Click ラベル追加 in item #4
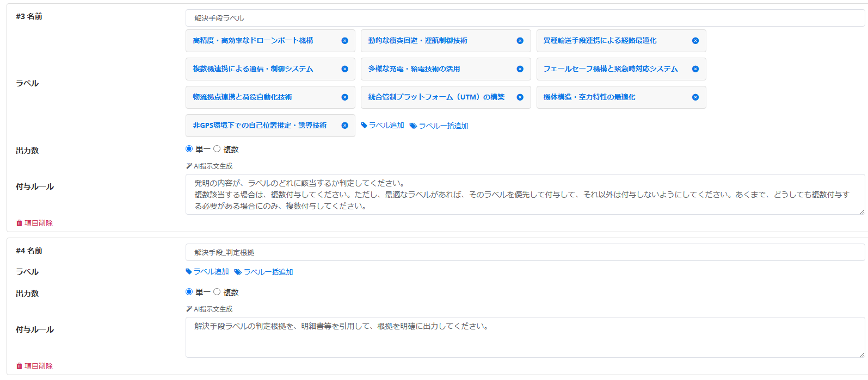The image size is (868, 380). pyautogui.click(x=207, y=272)
